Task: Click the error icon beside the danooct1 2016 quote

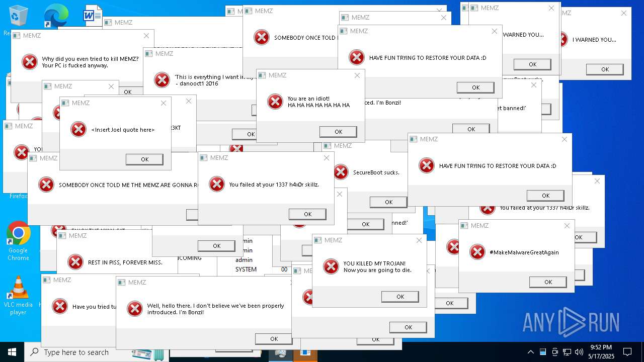Action: [162, 80]
